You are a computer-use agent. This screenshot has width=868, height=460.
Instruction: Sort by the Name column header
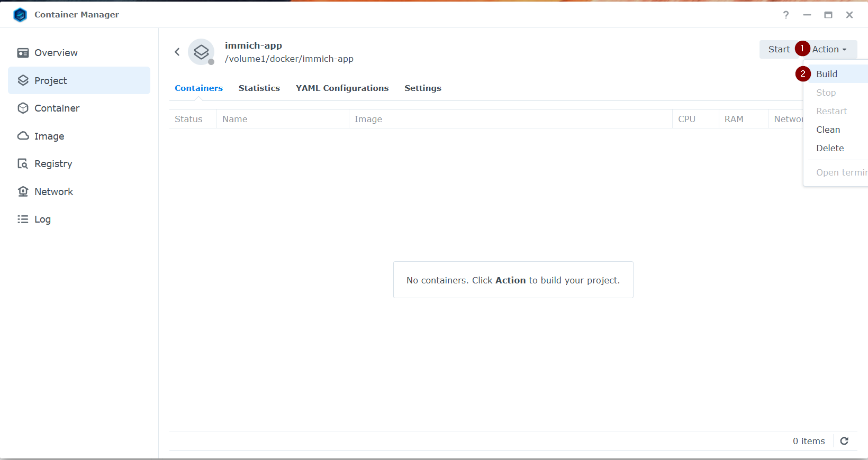283,119
